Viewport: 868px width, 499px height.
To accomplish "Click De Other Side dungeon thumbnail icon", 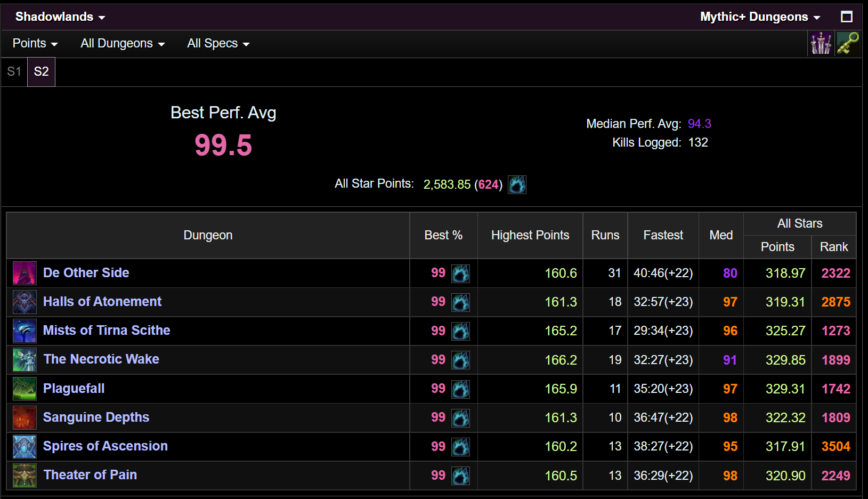I will 25,273.
